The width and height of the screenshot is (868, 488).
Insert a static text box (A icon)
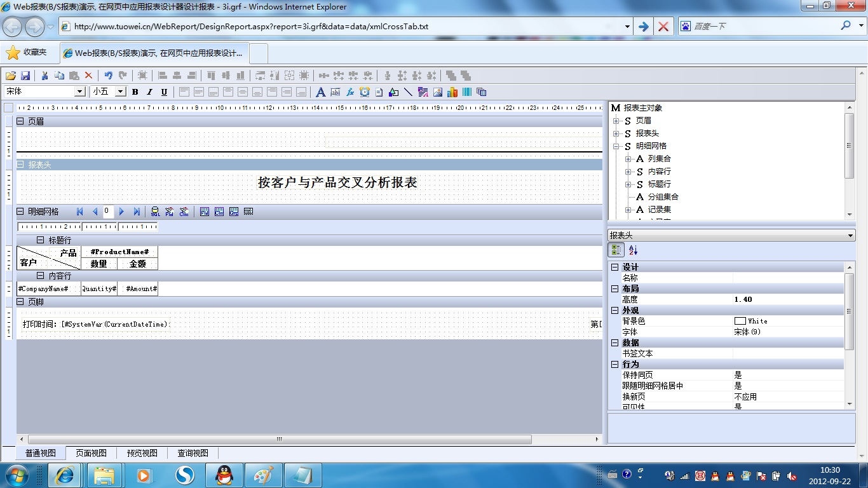pyautogui.click(x=320, y=92)
